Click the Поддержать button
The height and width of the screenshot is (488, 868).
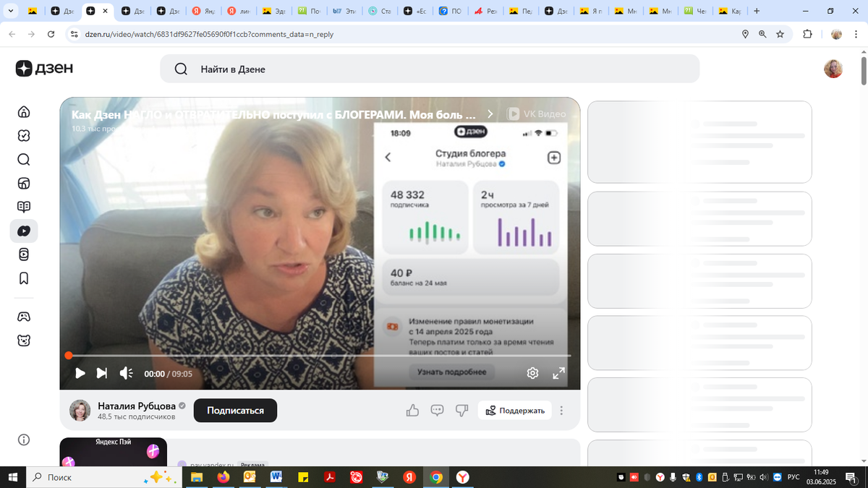(515, 411)
